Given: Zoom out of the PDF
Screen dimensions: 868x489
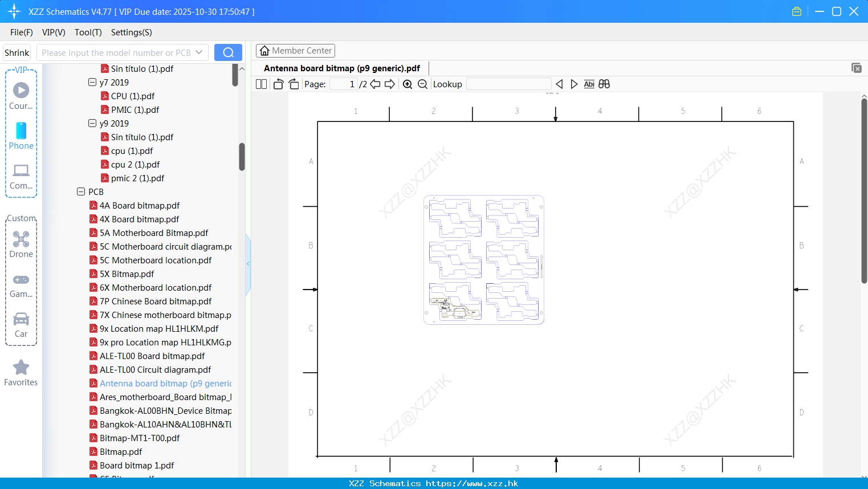Looking at the screenshot, I should click(x=422, y=84).
